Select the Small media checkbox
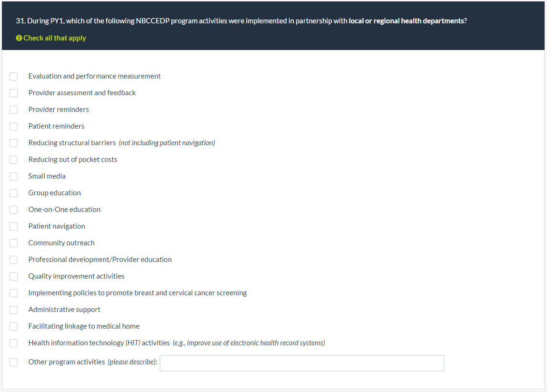The height and width of the screenshot is (392, 547). tap(14, 176)
